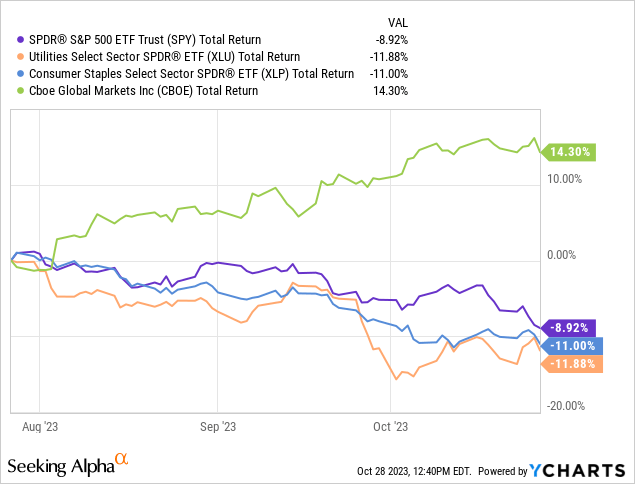Click the orange alpha symbol icon

pyautogui.click(x=121, y=460)
